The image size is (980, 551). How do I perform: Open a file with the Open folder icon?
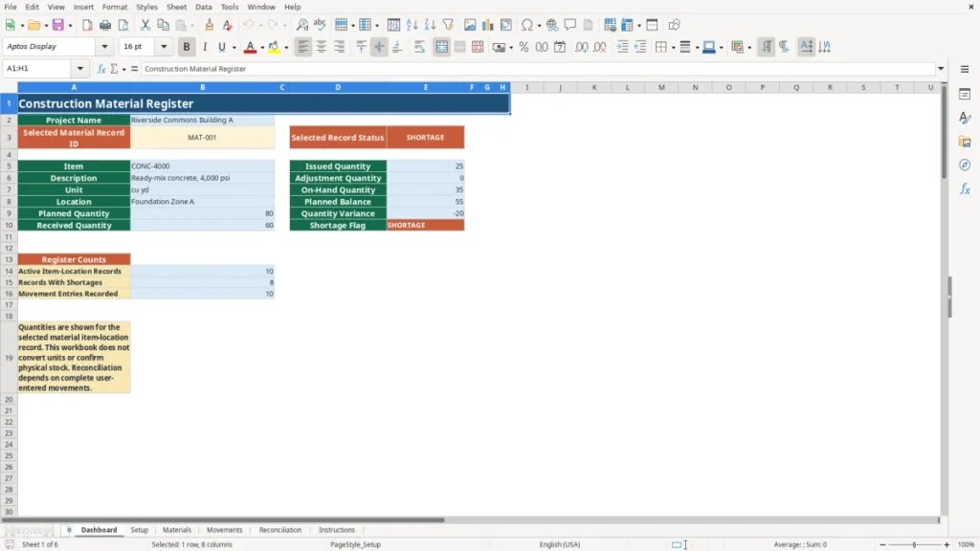[33, 25]
